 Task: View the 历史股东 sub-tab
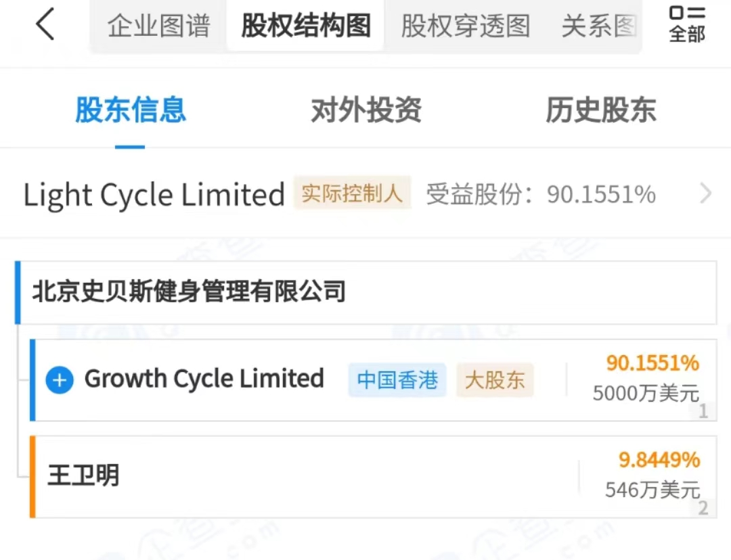click(601, 110)
